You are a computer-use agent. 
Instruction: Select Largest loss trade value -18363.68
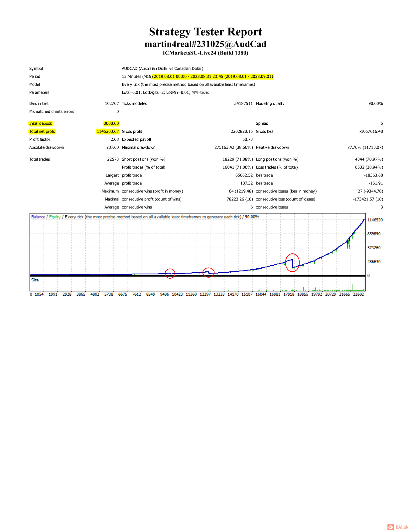pyautogui.click(x=373, y=175)
